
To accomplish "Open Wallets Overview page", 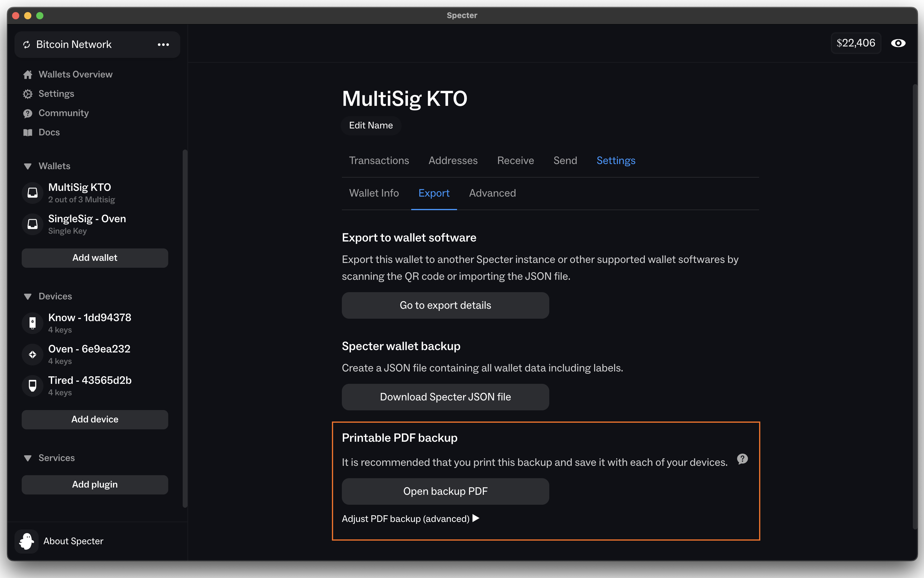I will click(75, 74).
